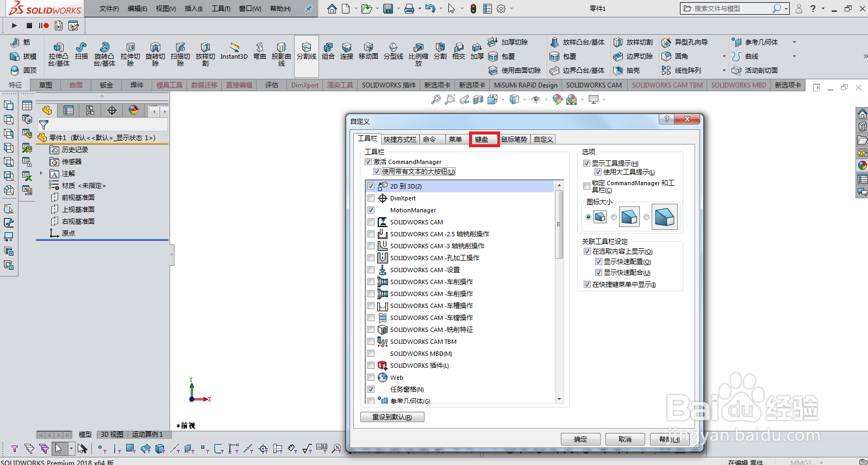Open the home icon in top toolbar
Viewport: 868px width, 465px height.
332,9
